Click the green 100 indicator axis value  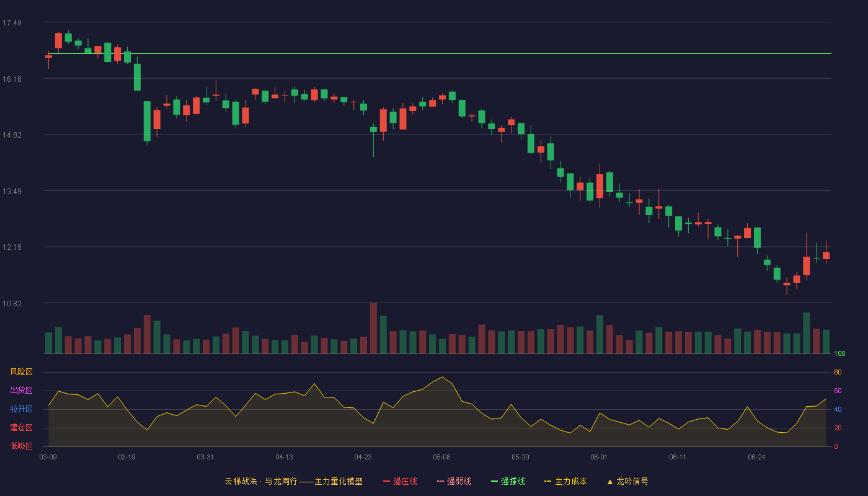click(839, 354)
